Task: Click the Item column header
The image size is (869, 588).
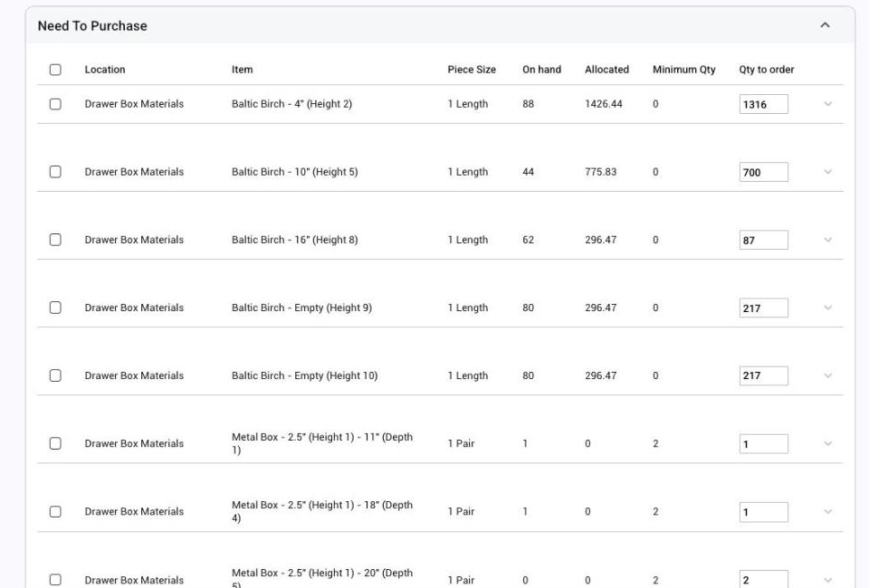Action: 243,70
